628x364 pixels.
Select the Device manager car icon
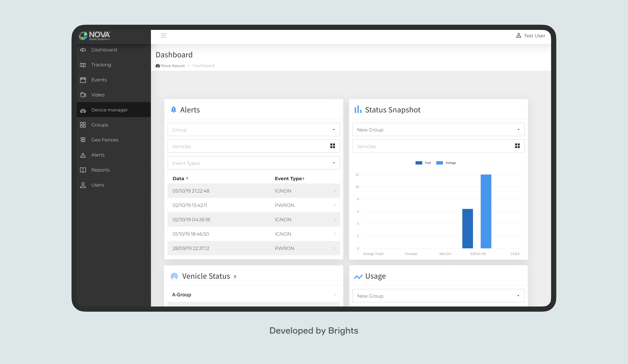pos(83,110)
